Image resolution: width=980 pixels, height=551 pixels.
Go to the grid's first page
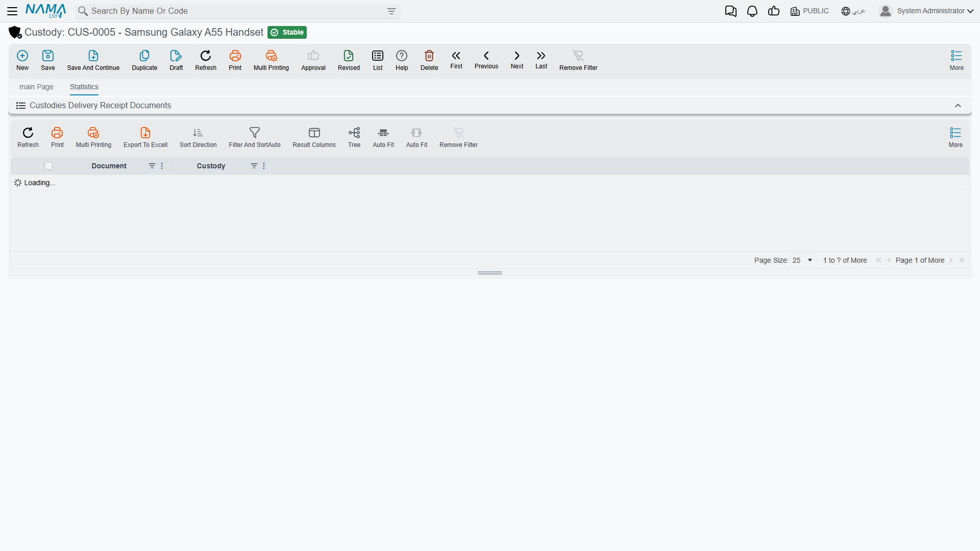878,260
